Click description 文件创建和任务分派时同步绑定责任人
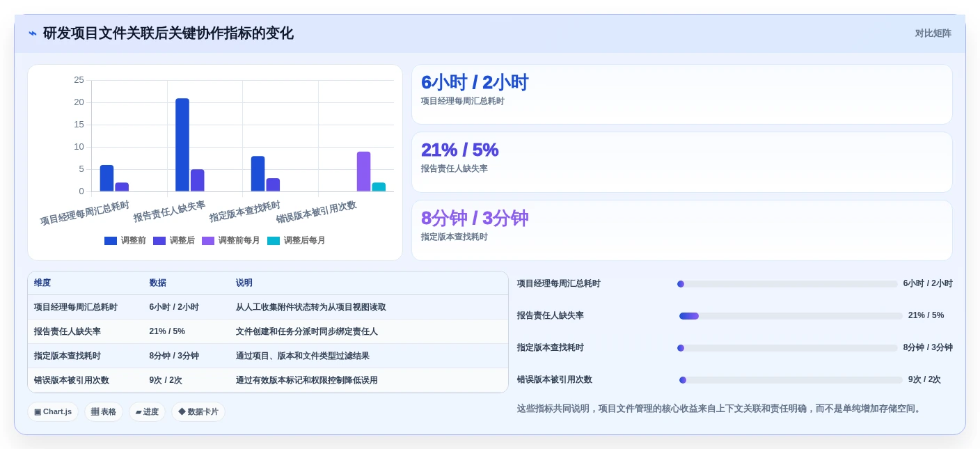Screen dimensions: 980x449 coord(306,331)
